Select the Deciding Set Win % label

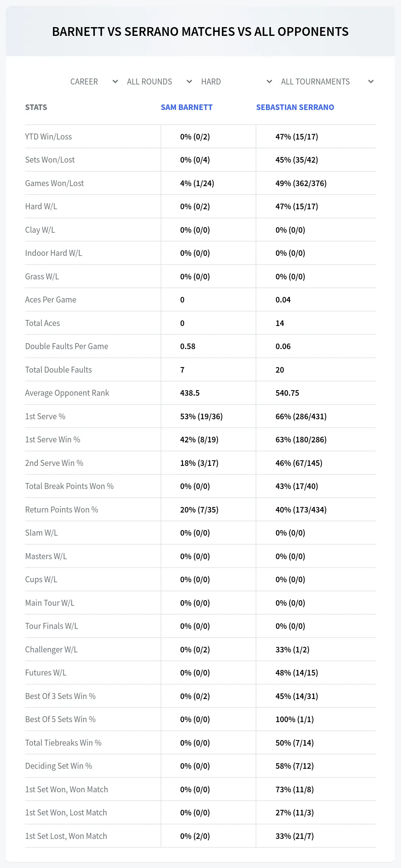click(59, 766)
